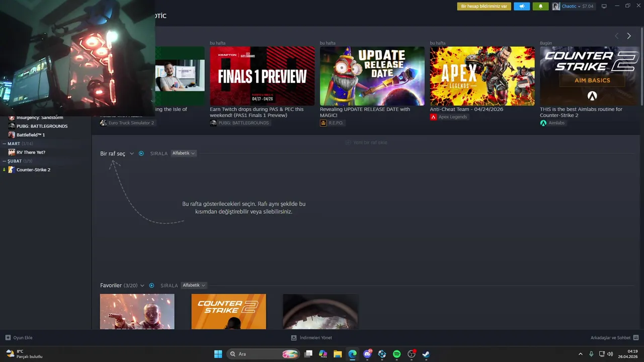Switch to Big Picture mode icon

coord(604,7)
